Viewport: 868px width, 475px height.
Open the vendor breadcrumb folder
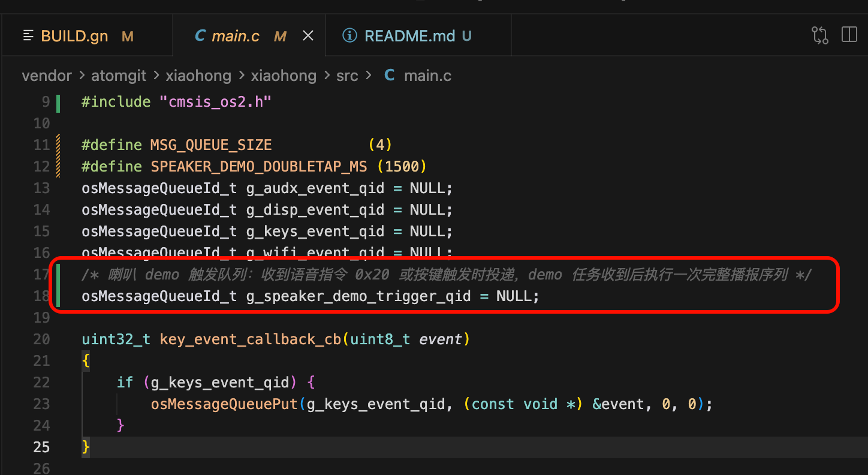point(47,76)
